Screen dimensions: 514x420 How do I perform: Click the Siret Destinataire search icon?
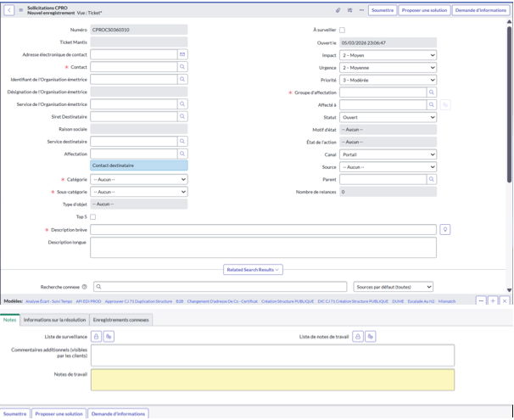tap(182, 116)
